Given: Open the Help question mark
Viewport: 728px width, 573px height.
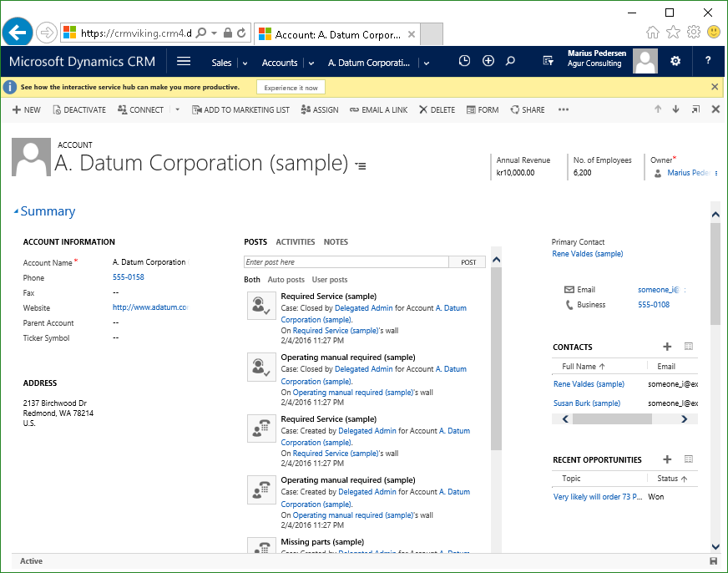Looking at the screenshot, I should click(708, 60).
